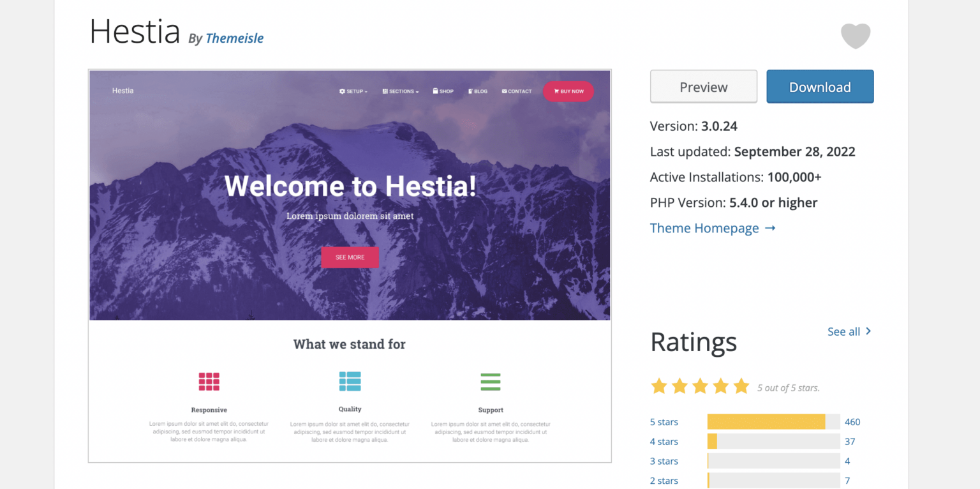This screenshot has height=489, width=980.
Task: Click the Version 3.0.24 text
Action: (694, 126)
